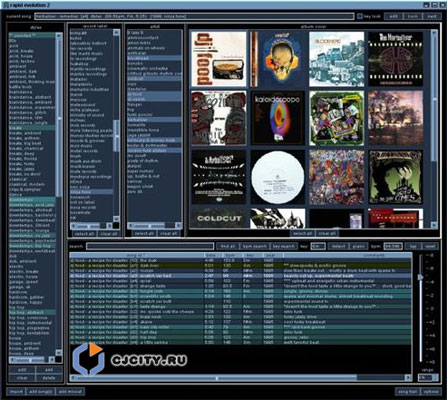The width and height of the screenshot is (447, 400).
Task: Select the Coldcut album cover thumbnail
Action: 219,218
